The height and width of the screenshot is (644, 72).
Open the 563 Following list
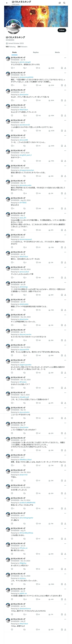click(x=11, y=47)
